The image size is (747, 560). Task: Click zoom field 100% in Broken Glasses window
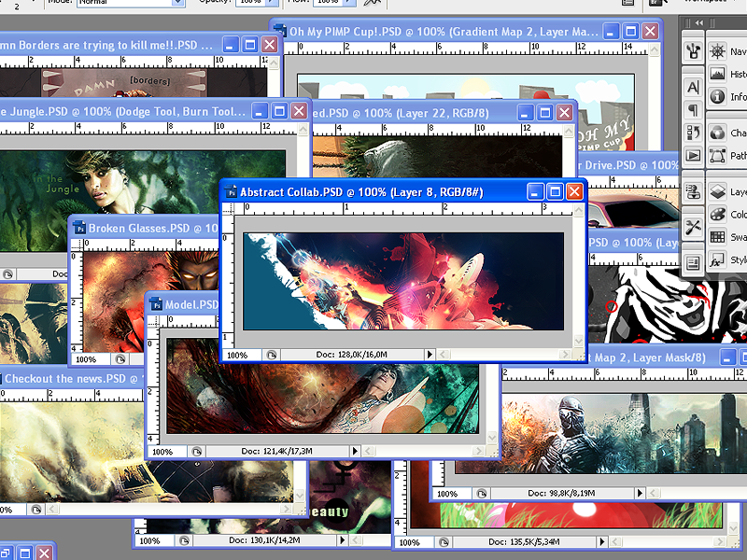(x=91, y=359)
